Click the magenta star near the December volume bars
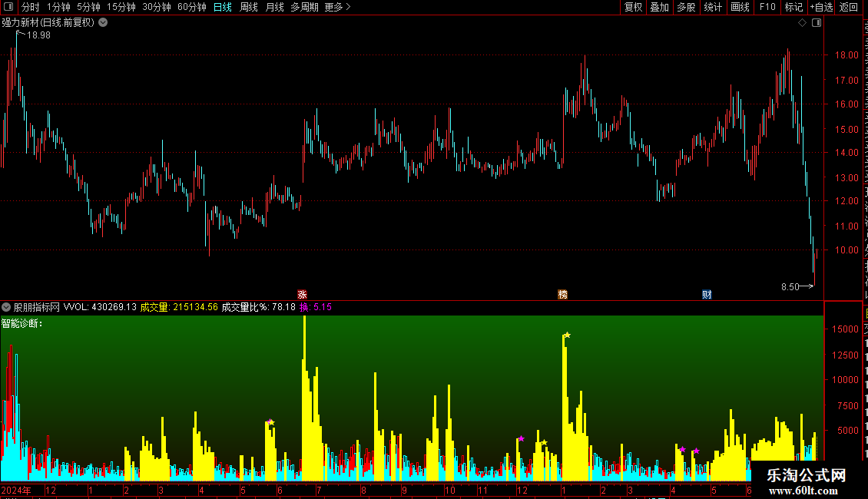The height and width of the screenshot is (499, 868). 522,438
